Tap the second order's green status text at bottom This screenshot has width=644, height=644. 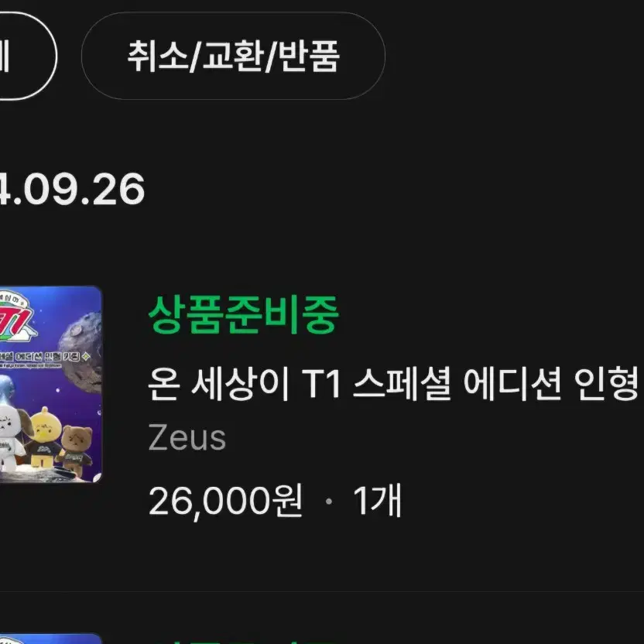coord(243,642)
